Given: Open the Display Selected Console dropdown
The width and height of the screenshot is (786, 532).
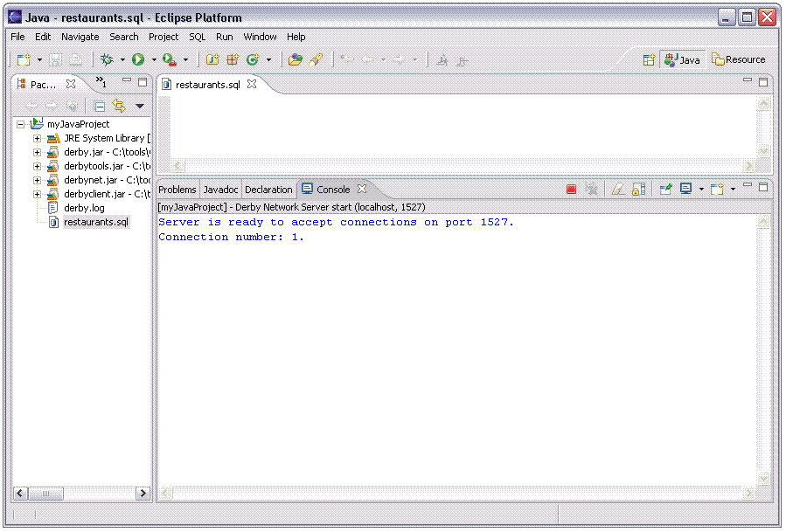Looking at the screenshot, I should [701, 190].
